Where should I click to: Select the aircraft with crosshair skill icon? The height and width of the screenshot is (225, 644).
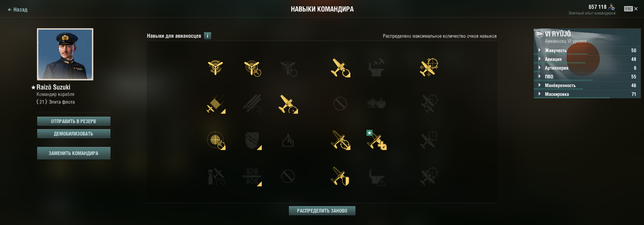click(429, 67)
